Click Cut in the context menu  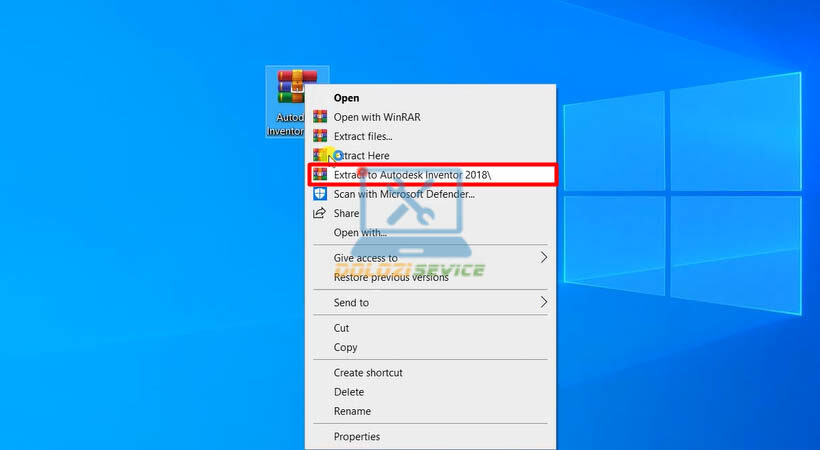[x=342, y=328]
